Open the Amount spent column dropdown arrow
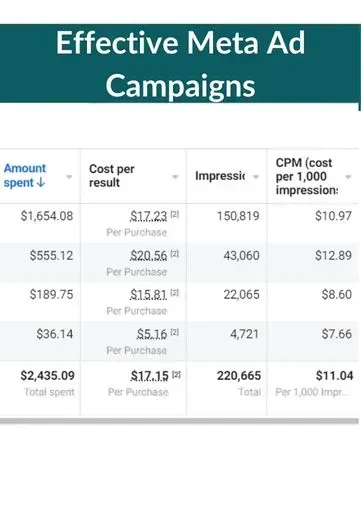The width and height of the screenshot is (361, 523). point(69,177)
